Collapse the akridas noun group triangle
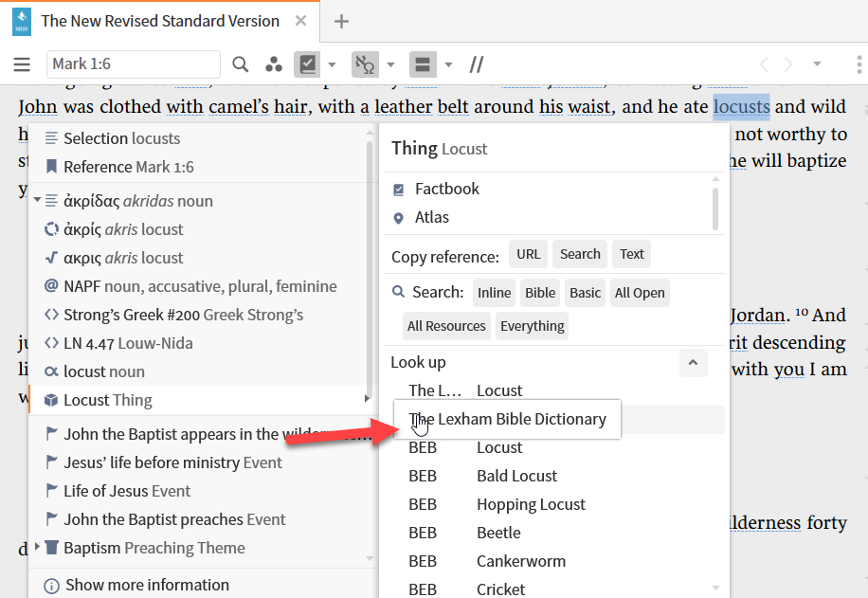The width and height of the screenshot is (868, 598). [x=37, y=200]
